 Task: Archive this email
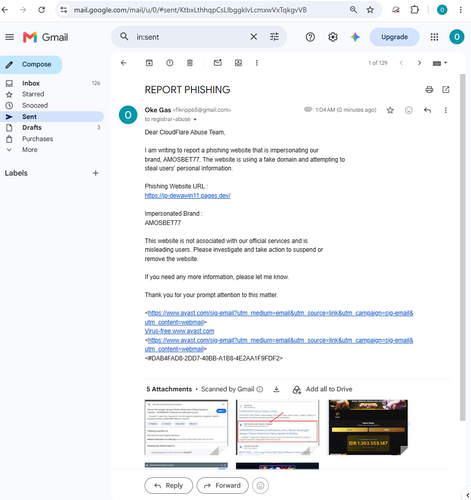tap(149, 63)
